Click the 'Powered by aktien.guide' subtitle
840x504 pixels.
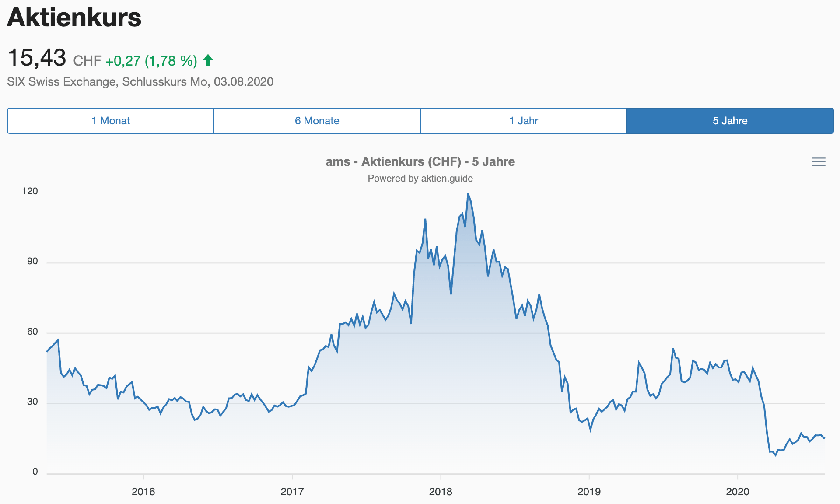coord(420,178)
